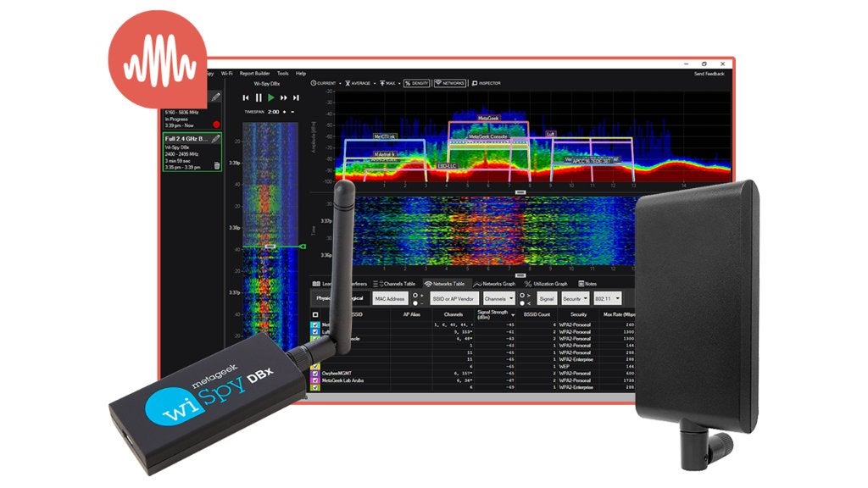This screenshot has width=868, height=488.
Task: Uncheck the WEP network row checkbox
Action: [315, 366]
